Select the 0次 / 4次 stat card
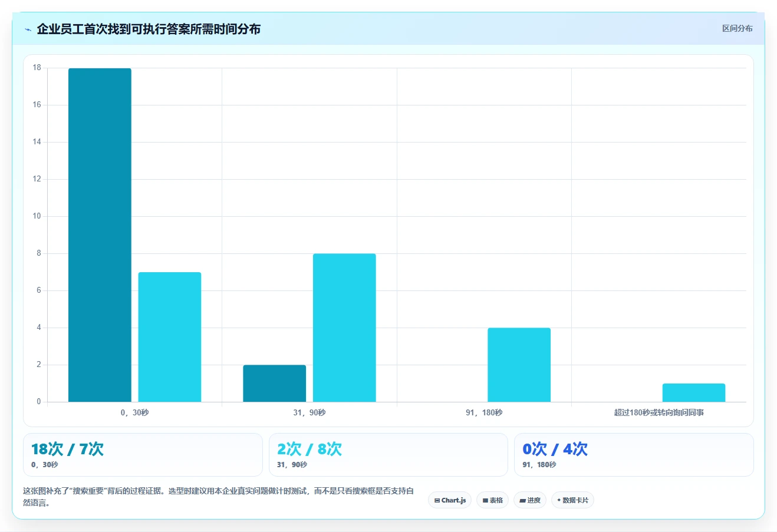 [634, 455]
